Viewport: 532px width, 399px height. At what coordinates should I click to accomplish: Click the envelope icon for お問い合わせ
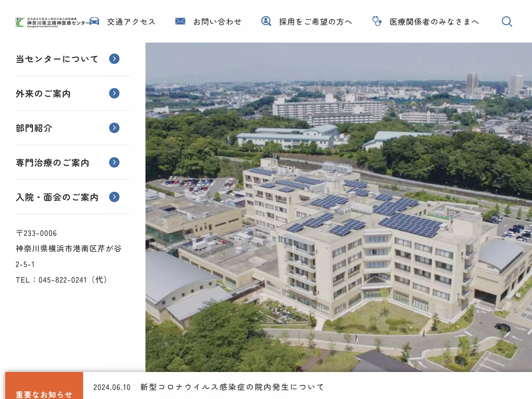tap(180, 21)
